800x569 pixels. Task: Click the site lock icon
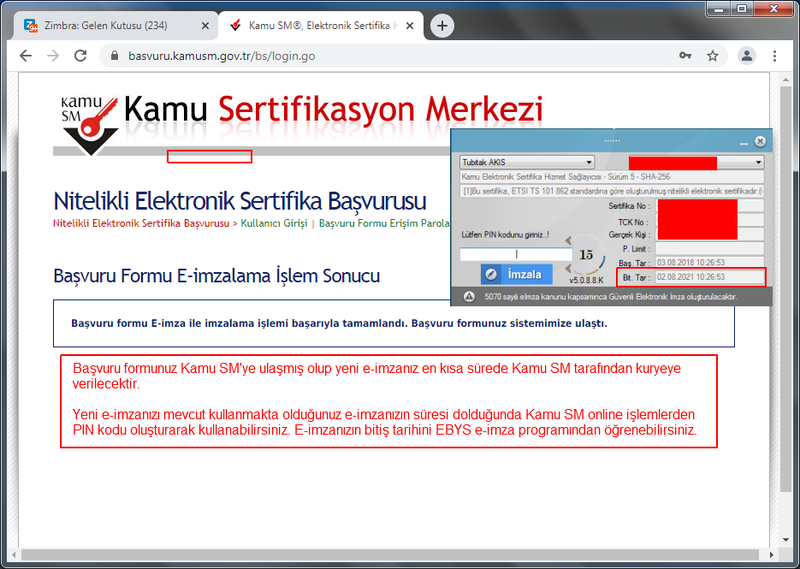tap(115, 56)
